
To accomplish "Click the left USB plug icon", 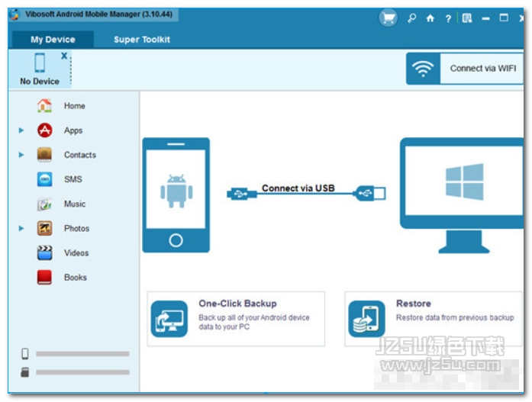I will [241, 194].
